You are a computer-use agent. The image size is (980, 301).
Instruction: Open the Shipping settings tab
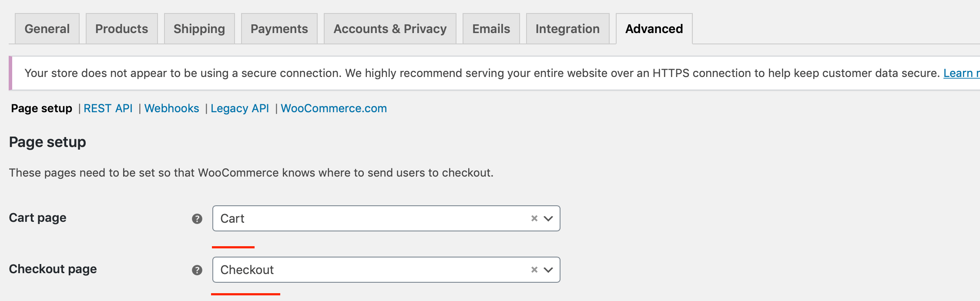(199, 29)
